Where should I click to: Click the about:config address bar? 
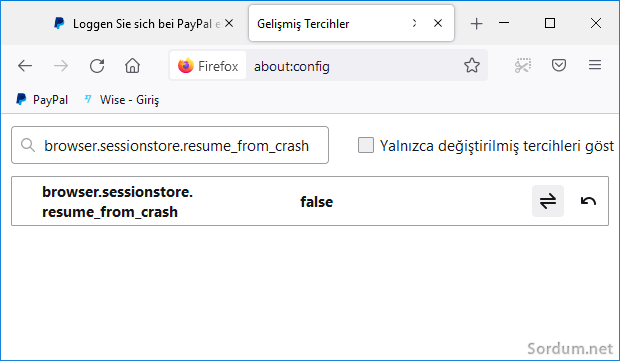tap(354, 66)
